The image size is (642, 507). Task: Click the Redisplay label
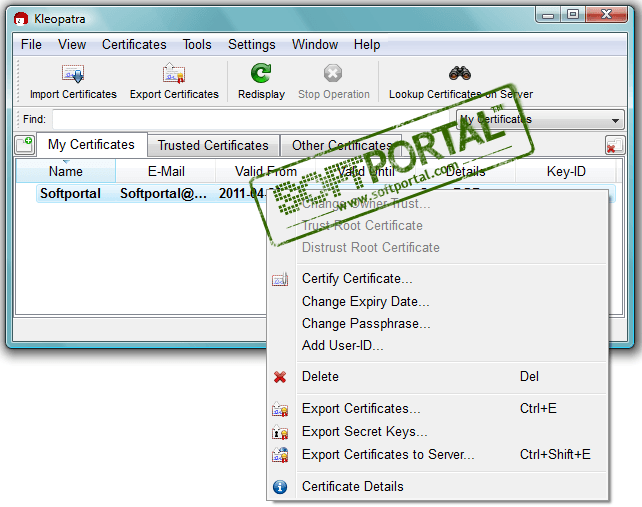(261, 94)
